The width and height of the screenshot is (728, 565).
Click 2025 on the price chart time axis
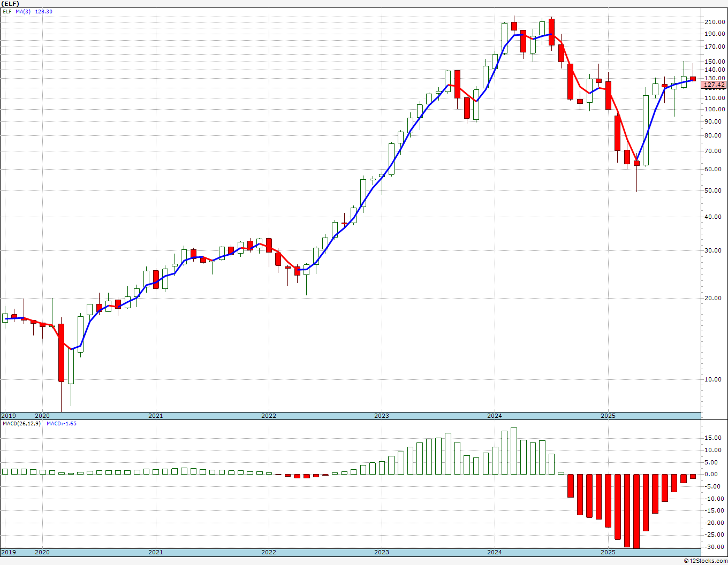608,416
